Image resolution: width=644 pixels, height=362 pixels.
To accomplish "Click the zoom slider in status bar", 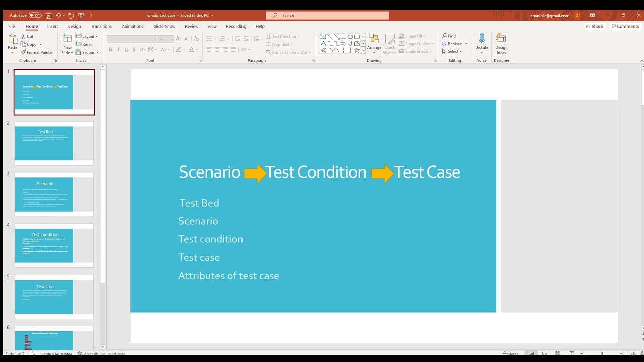I will tap(603, 354).
